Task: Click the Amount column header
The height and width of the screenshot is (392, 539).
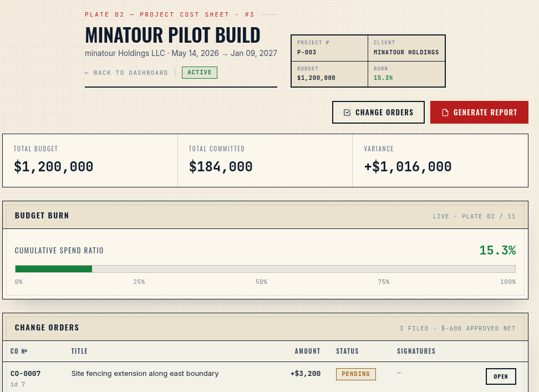Action: [x=307, y=351]
